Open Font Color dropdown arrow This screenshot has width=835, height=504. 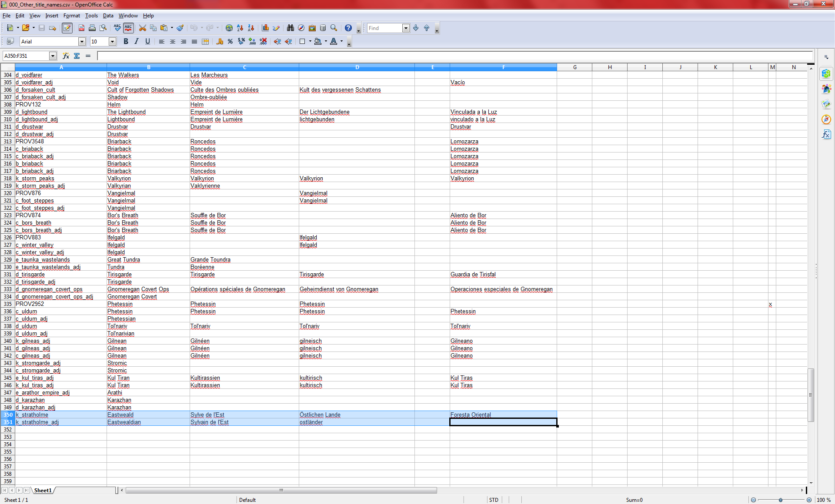341,41
